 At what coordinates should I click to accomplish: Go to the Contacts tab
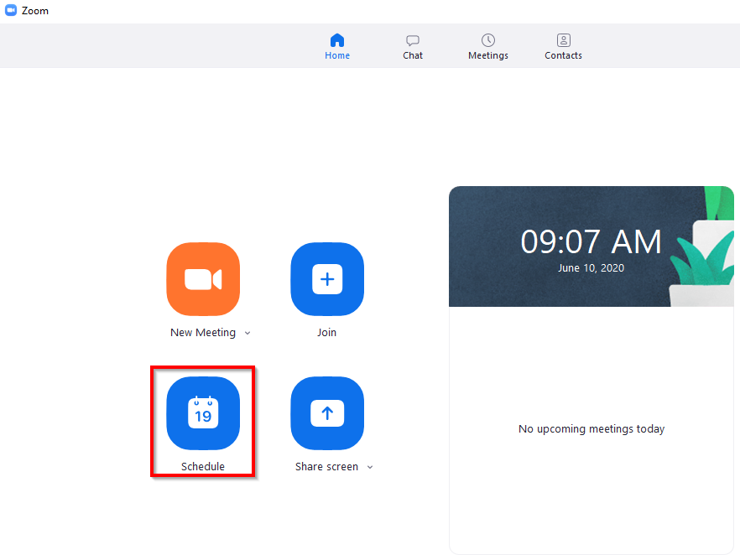coord(563,47)
